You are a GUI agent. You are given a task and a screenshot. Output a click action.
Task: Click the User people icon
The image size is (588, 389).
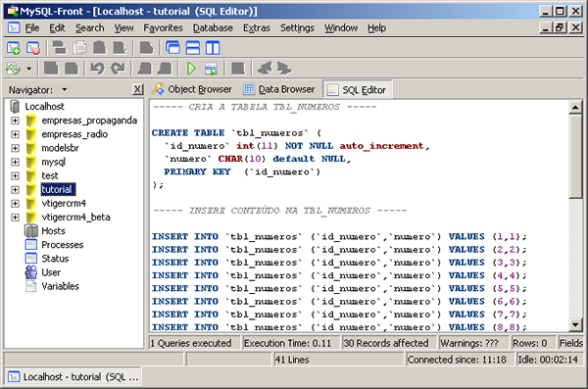(x=31, y=272)
